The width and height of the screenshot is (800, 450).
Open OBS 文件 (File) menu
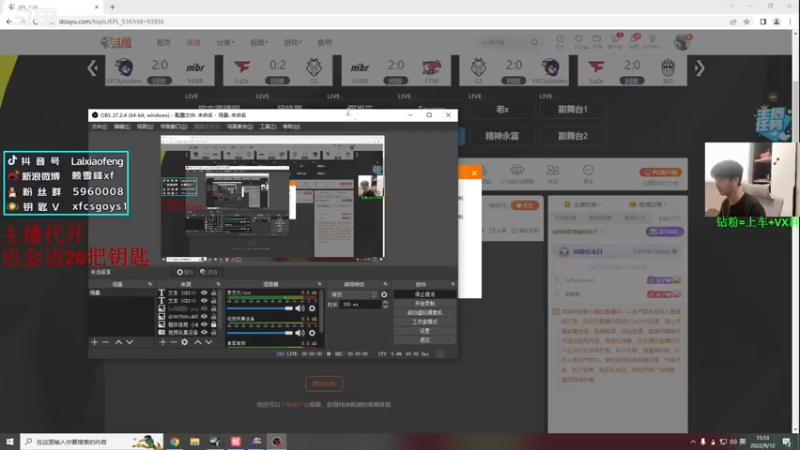tap(99, 127)
